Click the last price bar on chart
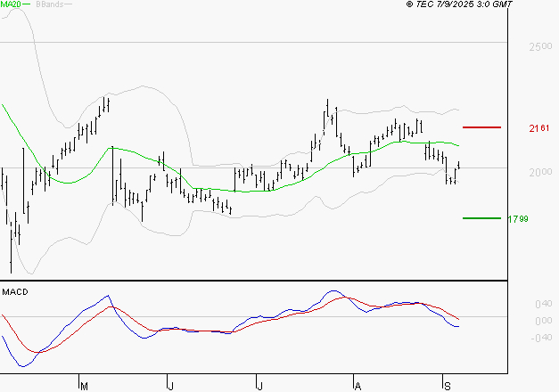559x392 pixels. pos(459,165)
